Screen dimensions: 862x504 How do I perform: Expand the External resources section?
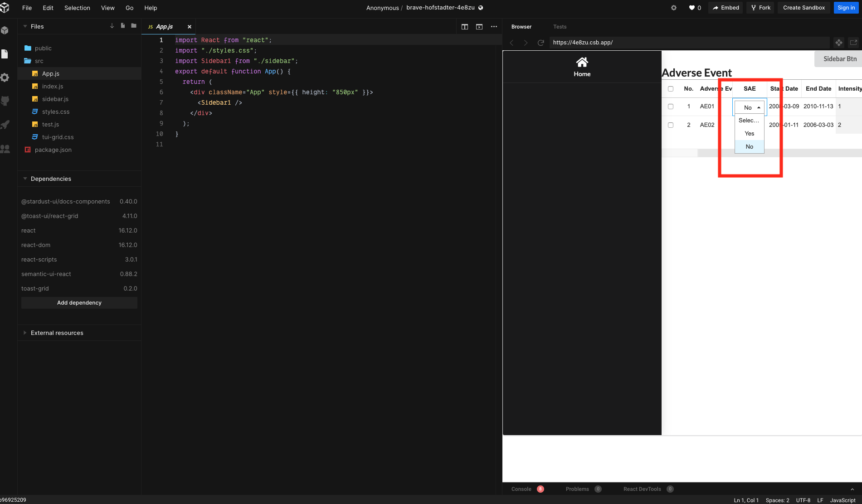coord(56,333)
